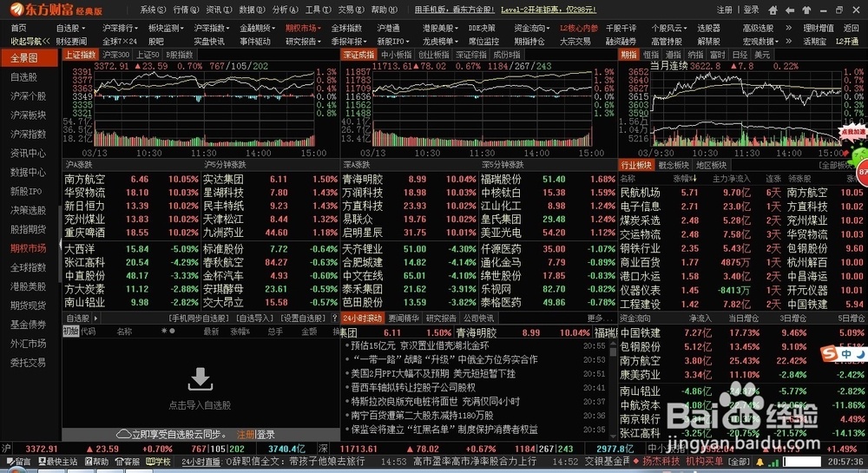Open the 行情(Q) menu
868x473 pixels.
(186, 10)
